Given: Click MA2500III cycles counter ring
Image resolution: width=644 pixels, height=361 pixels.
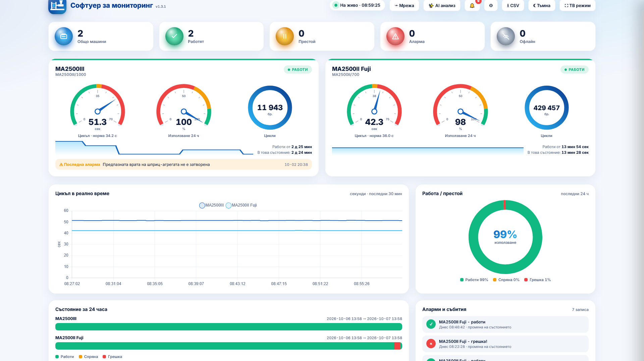Looking at the screenshot, I should click(x=270, y=108).
